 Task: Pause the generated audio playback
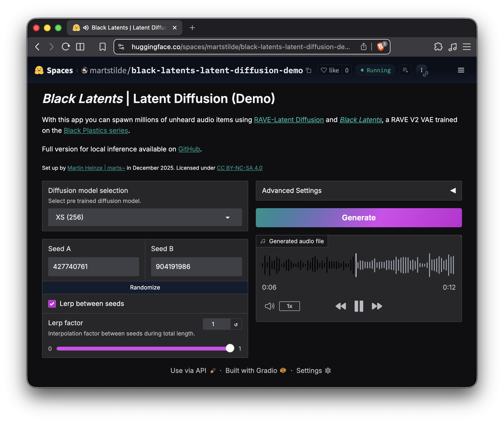pyautogui.click(x=359, y=306)
